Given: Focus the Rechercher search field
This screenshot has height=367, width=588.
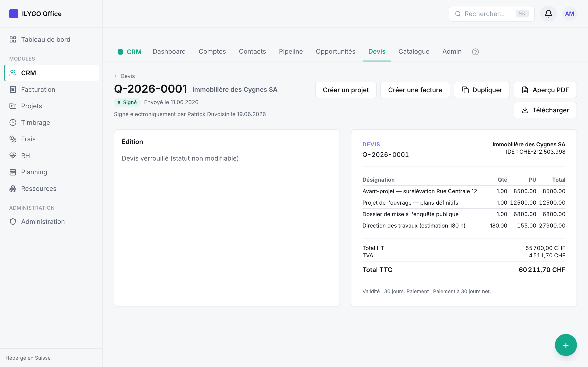Looking at the screenshot, I should (491, 14).
